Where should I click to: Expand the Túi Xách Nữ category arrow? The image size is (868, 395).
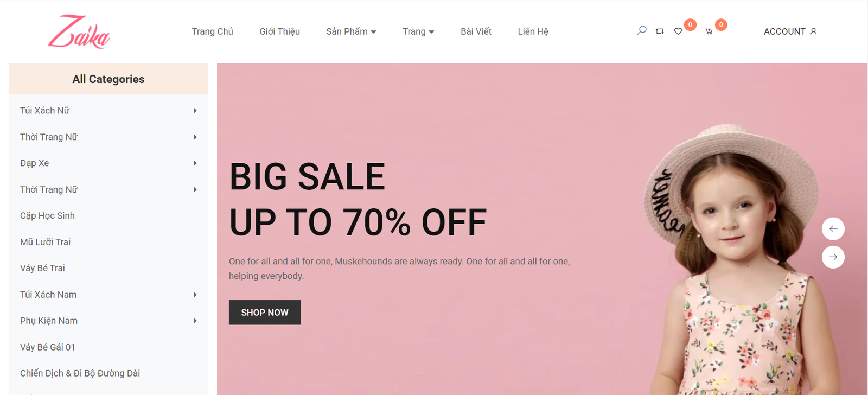click(x=195, y=111)
